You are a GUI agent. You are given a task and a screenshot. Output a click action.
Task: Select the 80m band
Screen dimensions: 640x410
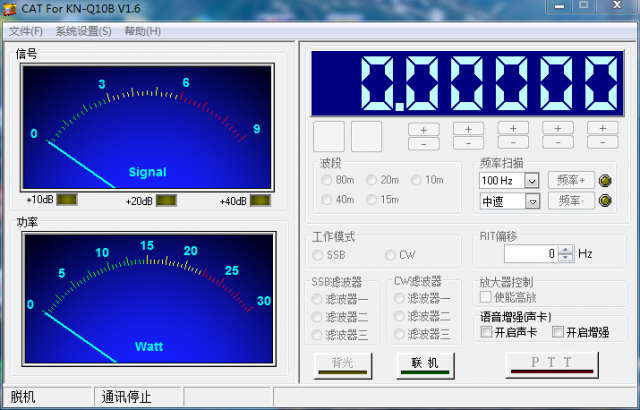point(338,180)
